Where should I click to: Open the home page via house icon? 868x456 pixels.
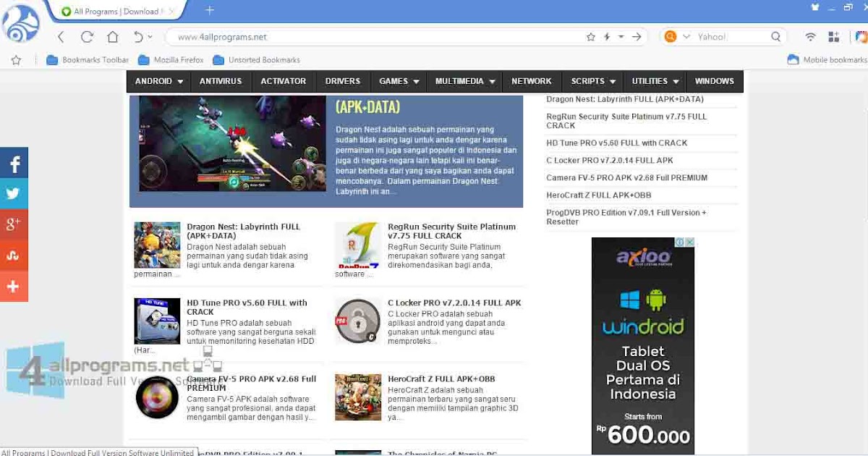112,37
